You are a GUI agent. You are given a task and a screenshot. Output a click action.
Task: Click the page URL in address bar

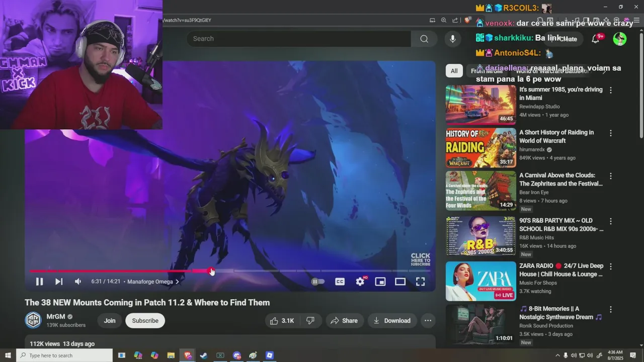point(187,20)
